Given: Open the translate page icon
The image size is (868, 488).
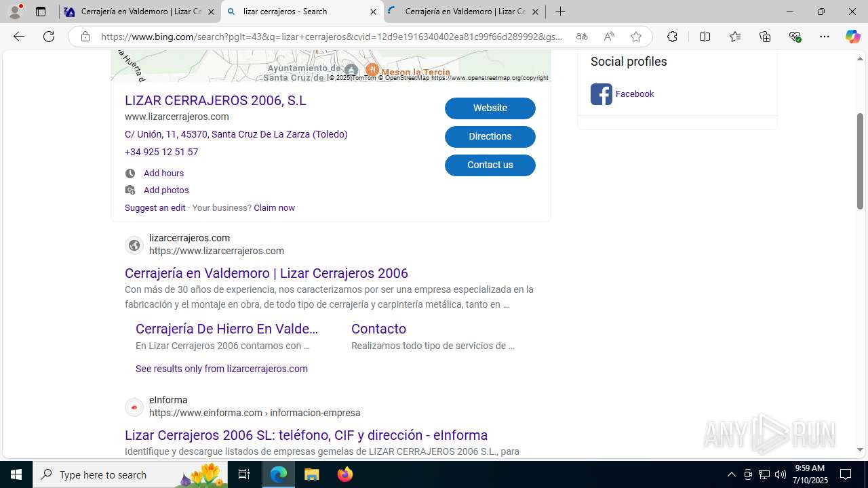Looking at the screenshot, I should coord(581,37).
